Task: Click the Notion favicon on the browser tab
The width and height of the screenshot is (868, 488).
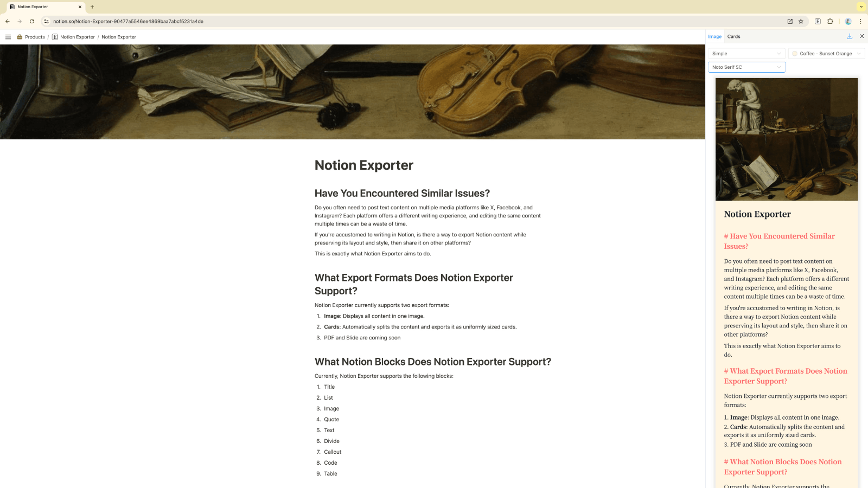Action: point(12,7)
